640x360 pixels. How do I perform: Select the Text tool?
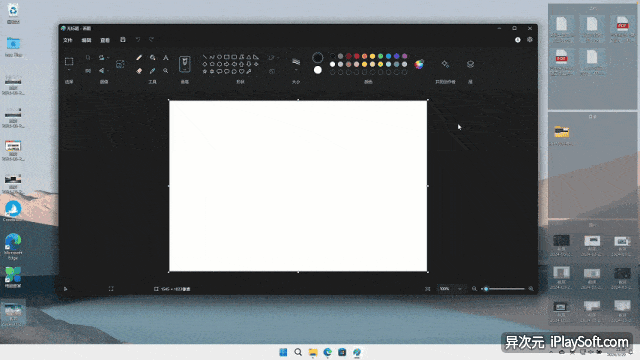click(x=165, y=58)
